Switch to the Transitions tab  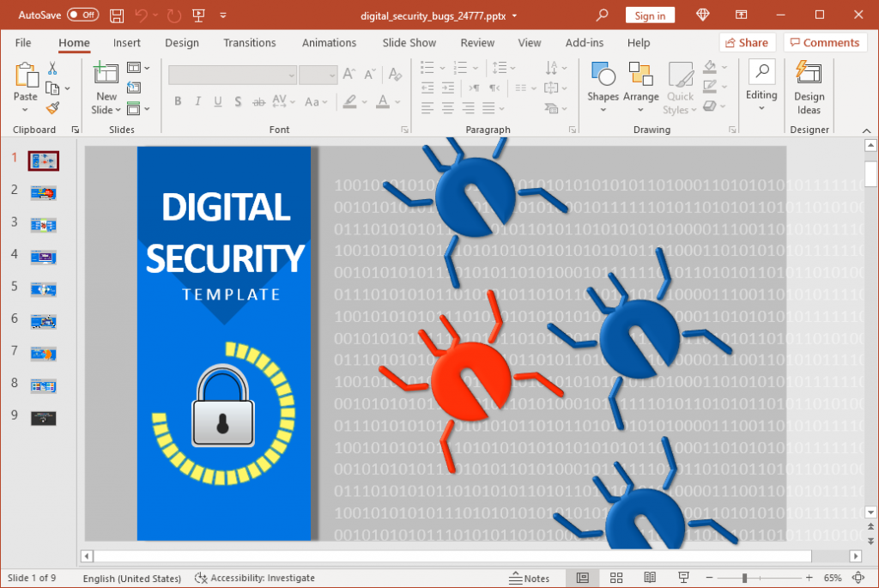(x=249, y=42)
